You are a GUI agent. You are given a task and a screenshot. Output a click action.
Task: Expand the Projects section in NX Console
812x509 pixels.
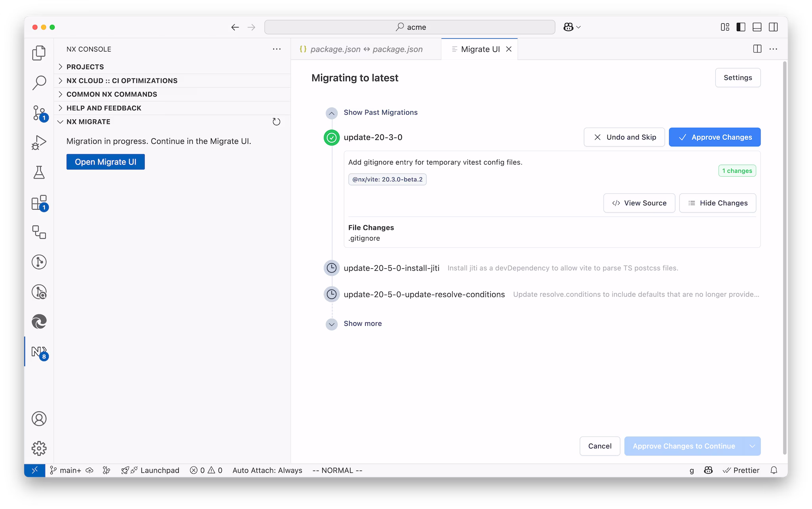(x=85, y=67)
